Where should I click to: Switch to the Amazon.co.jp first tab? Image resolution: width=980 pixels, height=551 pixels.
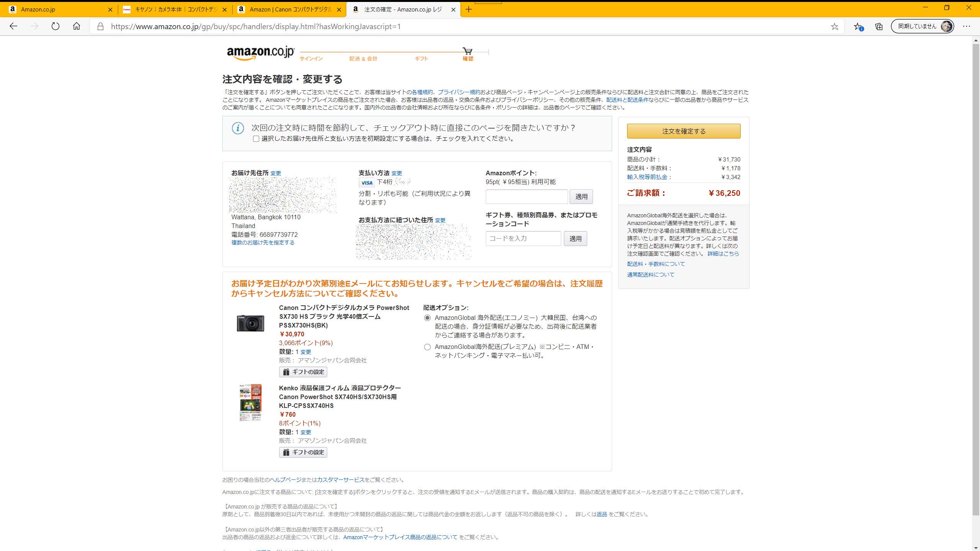[x=57, y=10]
